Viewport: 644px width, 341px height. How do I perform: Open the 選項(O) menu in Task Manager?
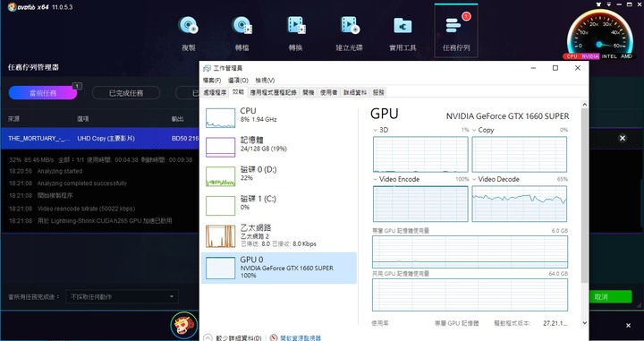click(238, 81)
